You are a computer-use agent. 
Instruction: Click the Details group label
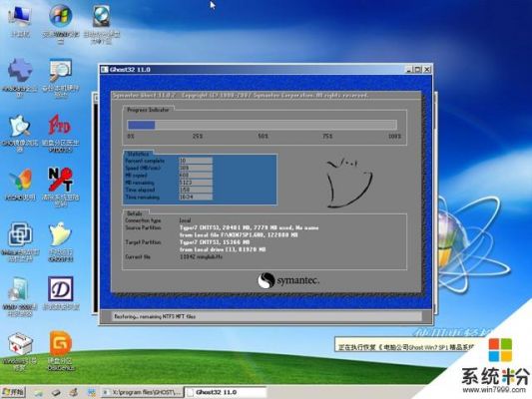tap(135, 213)
